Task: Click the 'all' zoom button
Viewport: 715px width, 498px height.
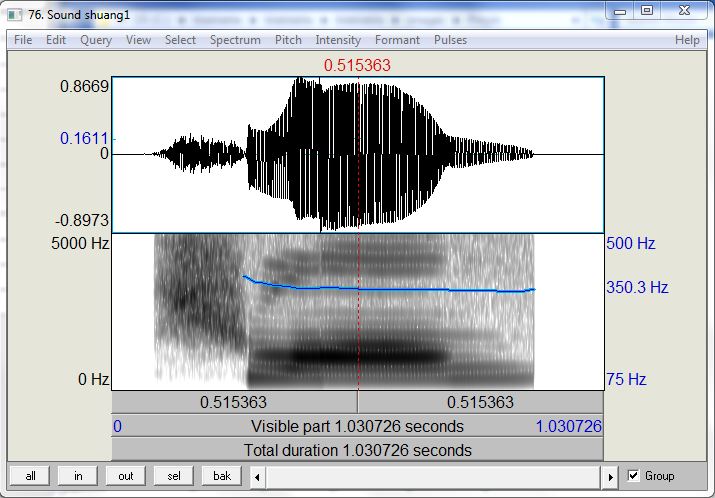Action: tap(30, 476)
